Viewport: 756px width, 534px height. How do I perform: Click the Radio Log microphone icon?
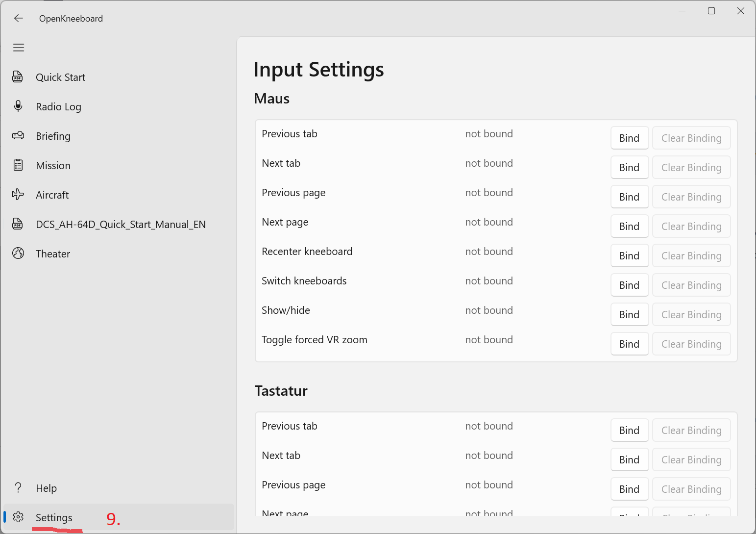pos(18,106)
